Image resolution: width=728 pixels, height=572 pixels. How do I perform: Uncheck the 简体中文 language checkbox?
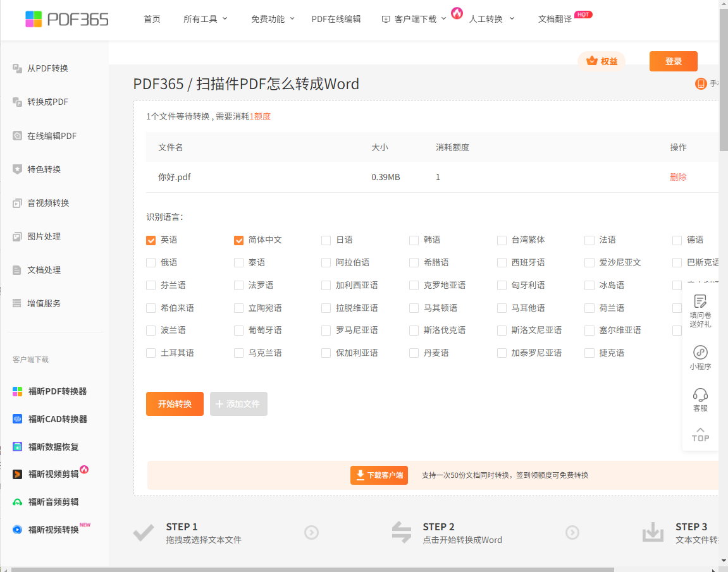click(x=238, y=240)
